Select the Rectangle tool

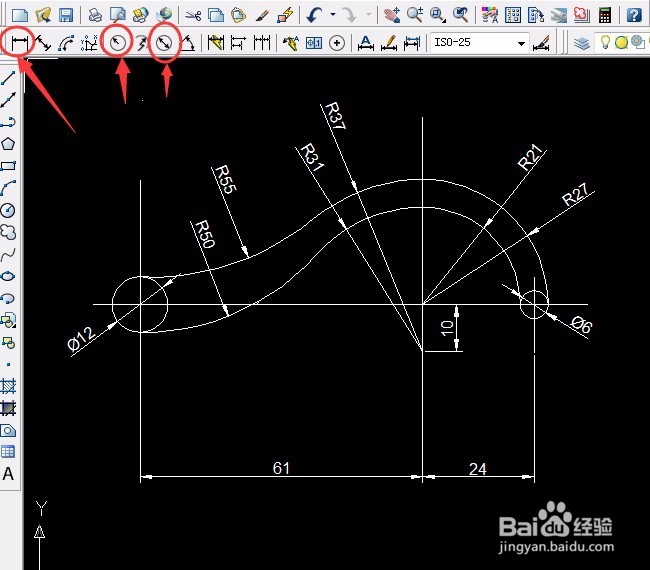point(8,166)
